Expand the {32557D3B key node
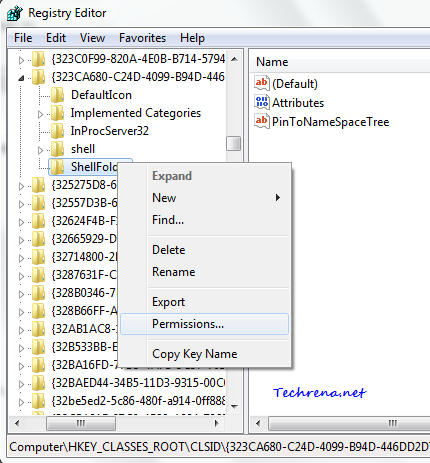Screen dimensions: 430x463 point(21,204)
